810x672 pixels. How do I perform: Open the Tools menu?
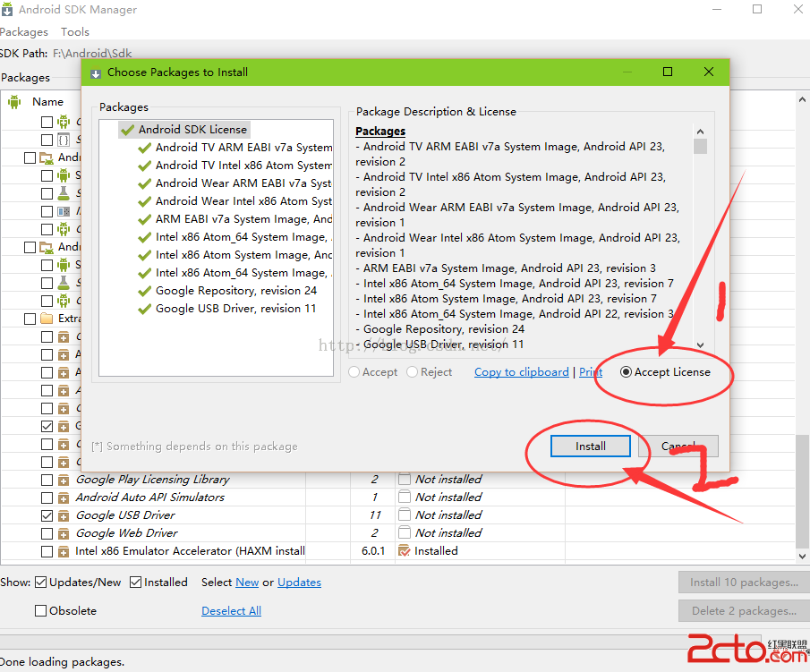coord(75,32)
